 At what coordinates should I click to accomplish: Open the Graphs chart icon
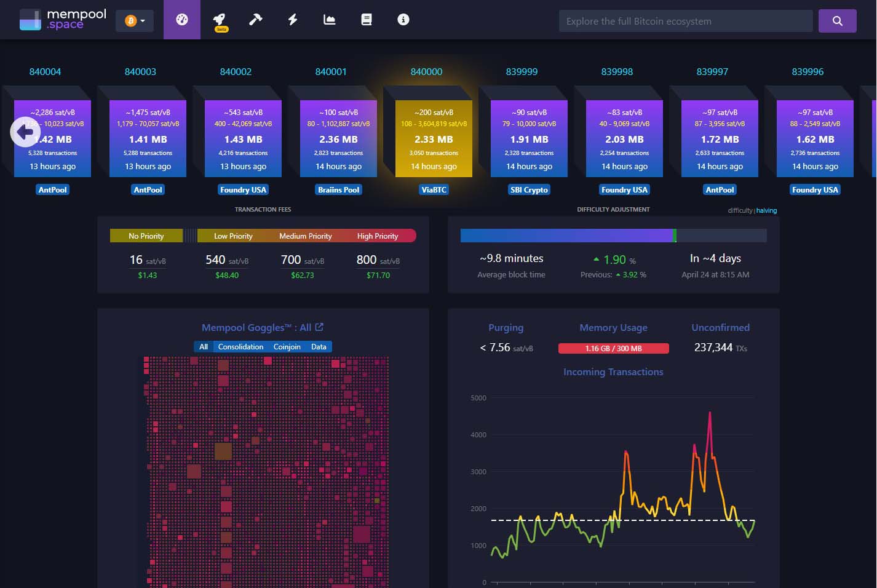[x=330, y=20]
